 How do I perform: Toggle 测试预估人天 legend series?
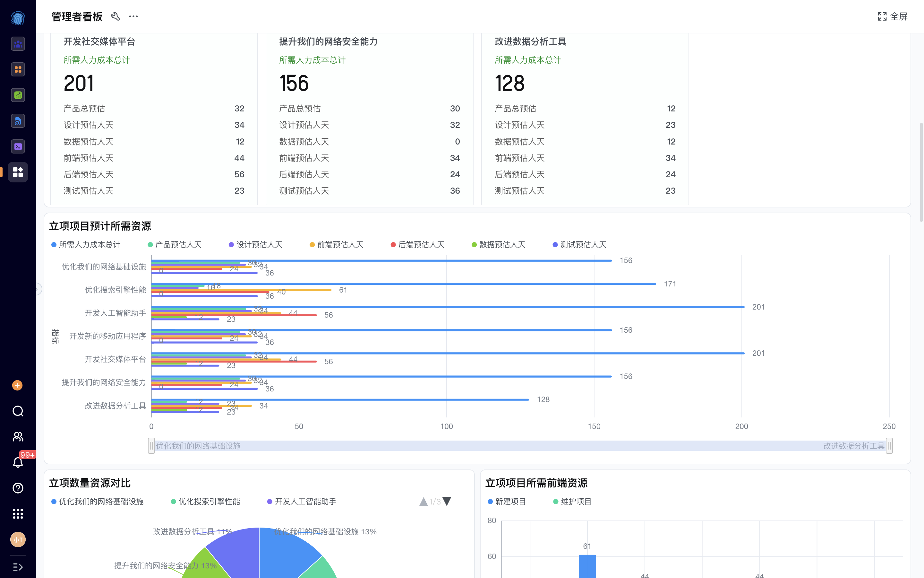(579, 245)
